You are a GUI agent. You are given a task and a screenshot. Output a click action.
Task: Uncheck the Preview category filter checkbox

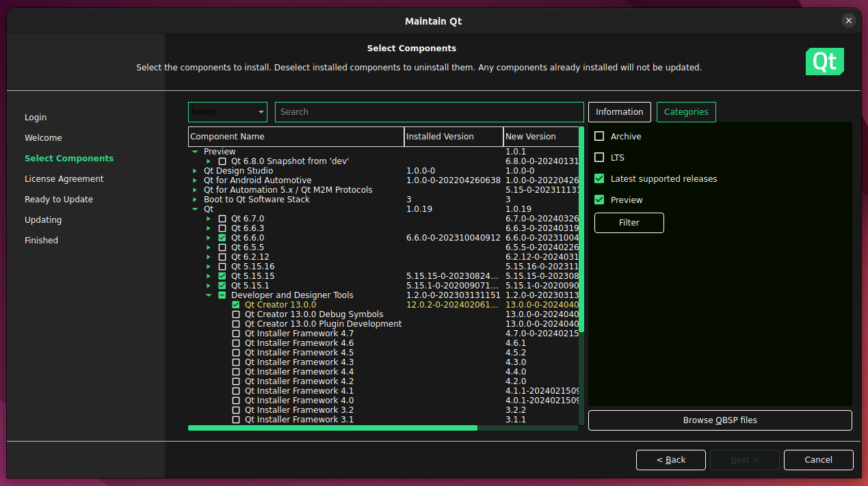[x=599, y=200]
